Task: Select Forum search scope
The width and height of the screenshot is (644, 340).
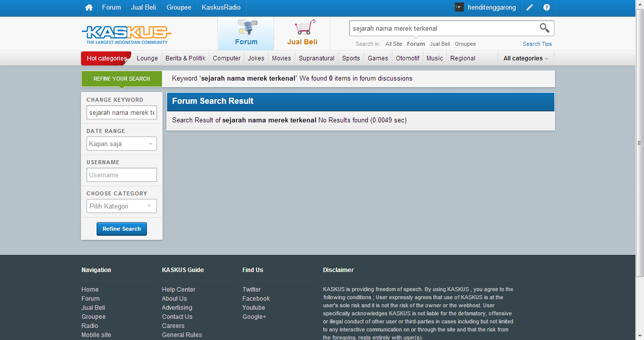Action: coord(416,44)
